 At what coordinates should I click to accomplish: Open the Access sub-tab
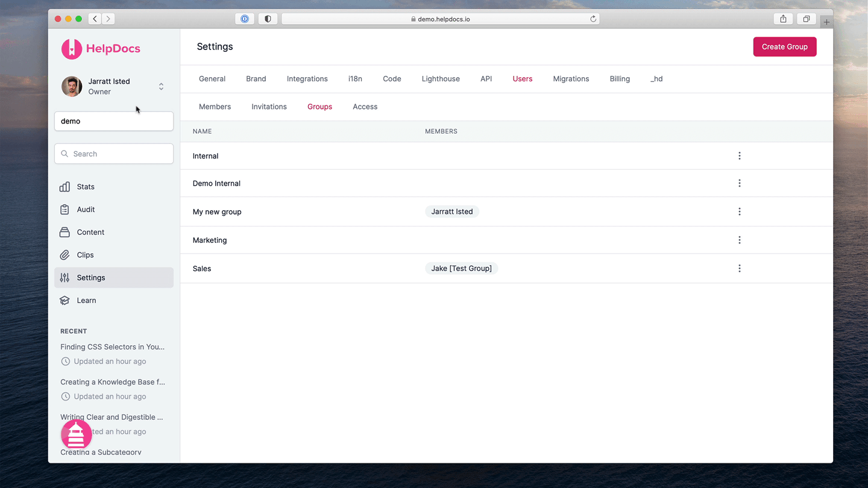pyautogui.click(x=365, y=107)
